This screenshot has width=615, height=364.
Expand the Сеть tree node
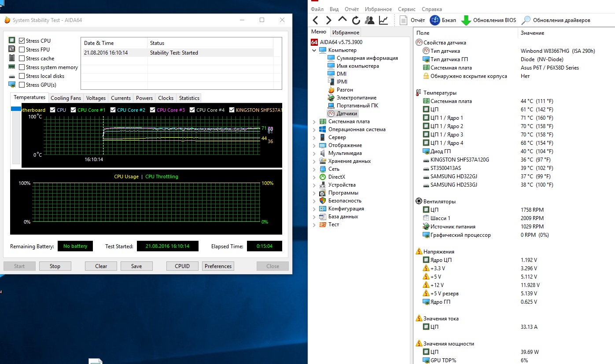coord(314,169)
